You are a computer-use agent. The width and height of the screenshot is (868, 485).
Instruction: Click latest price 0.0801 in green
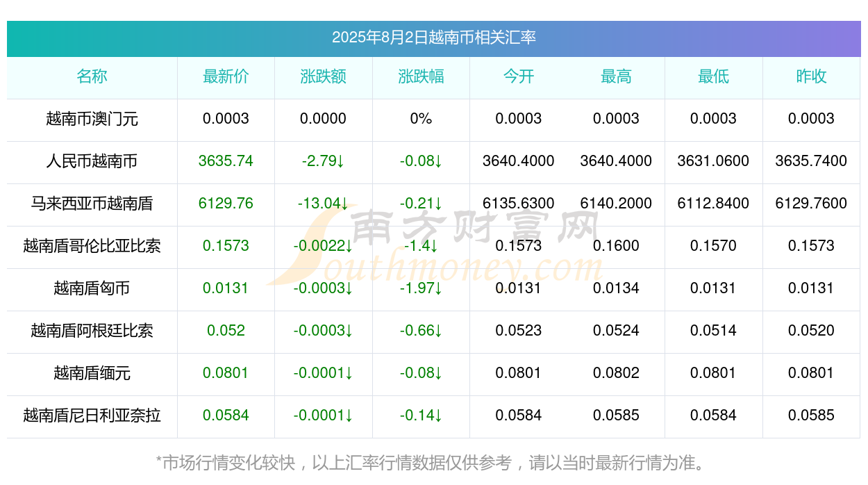[x=226, y=373]
